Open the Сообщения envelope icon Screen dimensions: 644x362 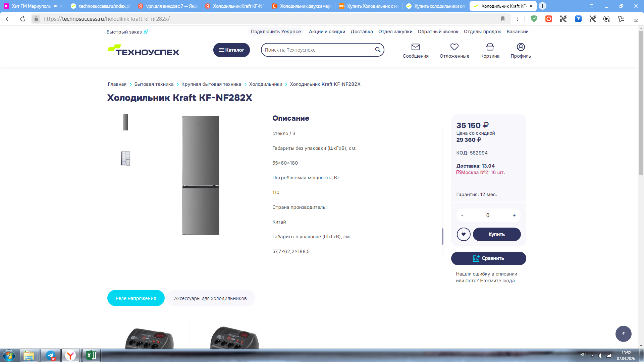tap(415, 47)
